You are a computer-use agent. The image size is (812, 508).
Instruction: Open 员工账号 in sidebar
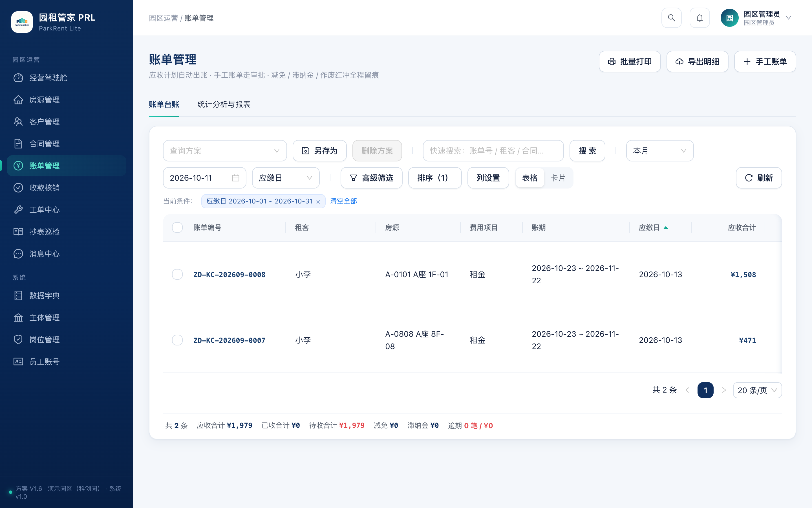coord(67,362)
